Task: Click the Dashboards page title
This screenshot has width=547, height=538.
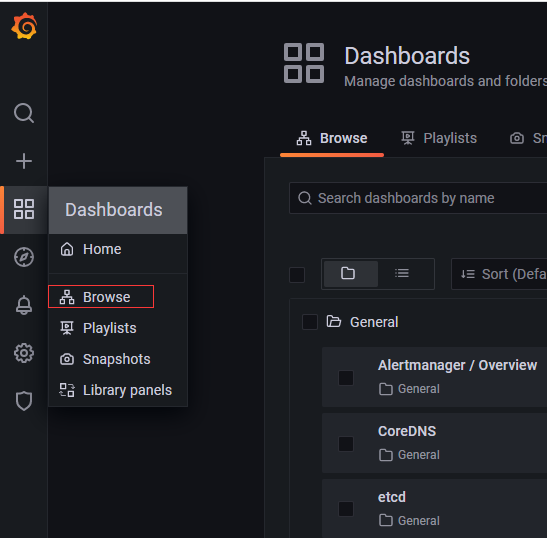Action: coord(407,56)
